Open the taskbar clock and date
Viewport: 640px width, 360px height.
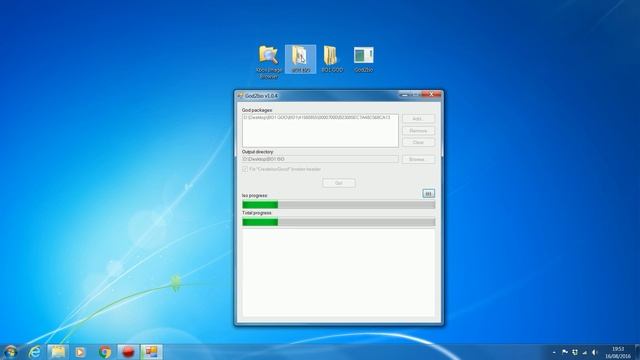[x=618, y=352]
